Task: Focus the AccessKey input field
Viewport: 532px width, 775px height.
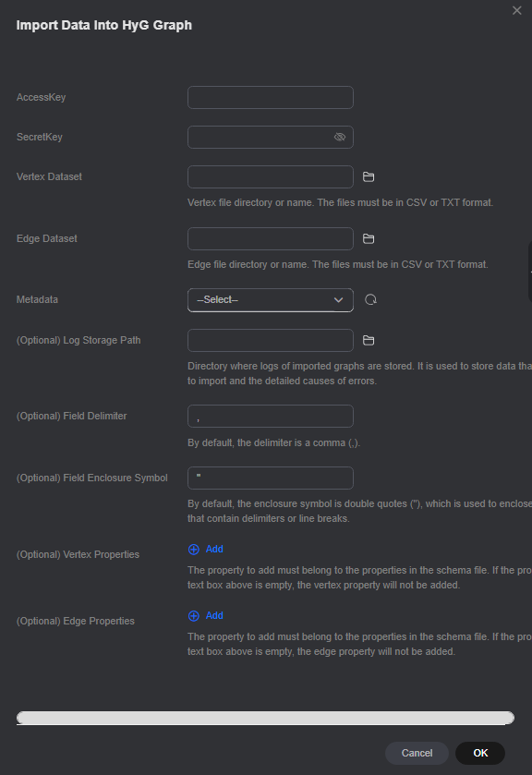Action: [x=271, y=97]
